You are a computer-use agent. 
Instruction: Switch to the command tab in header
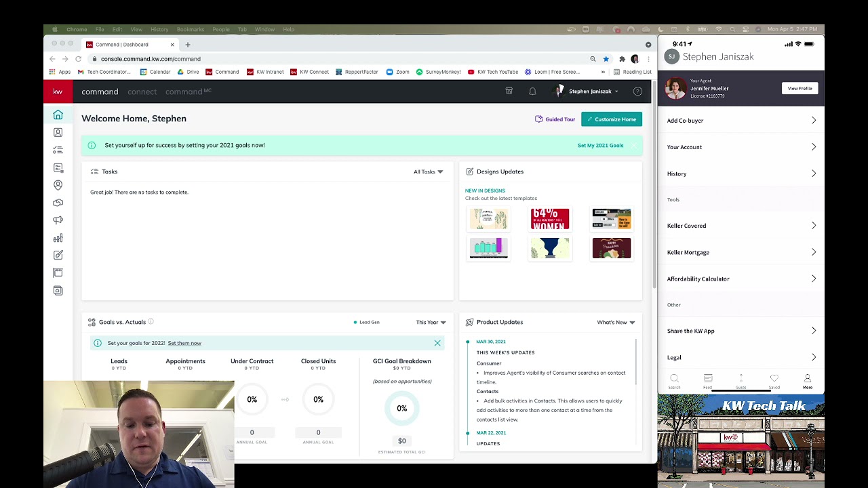100,91
